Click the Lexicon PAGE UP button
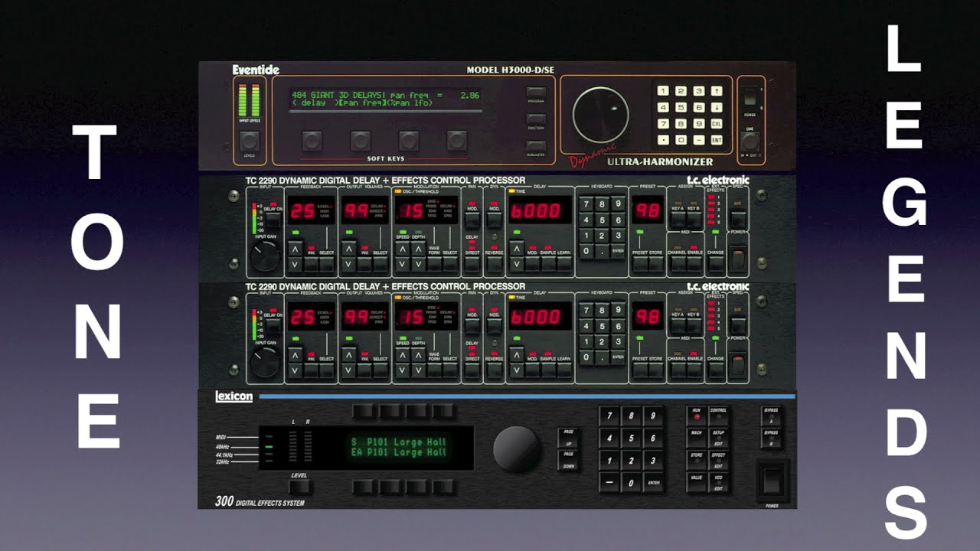The height and width of the screenshot is (551, 980). (x=568, y=438)
